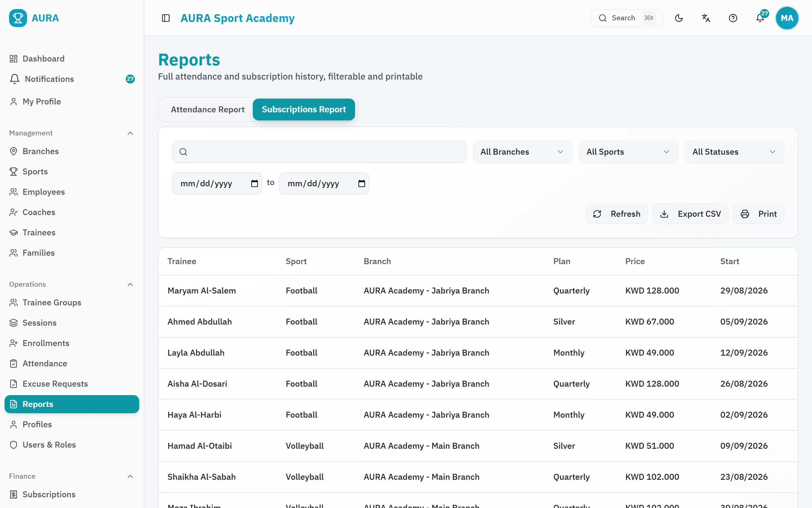Open the language translation icon
812x508 pixels.
coord(706,18)
